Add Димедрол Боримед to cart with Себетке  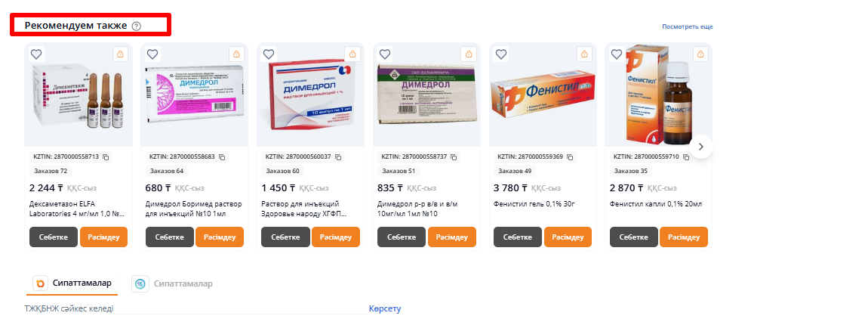pos(169,237)
